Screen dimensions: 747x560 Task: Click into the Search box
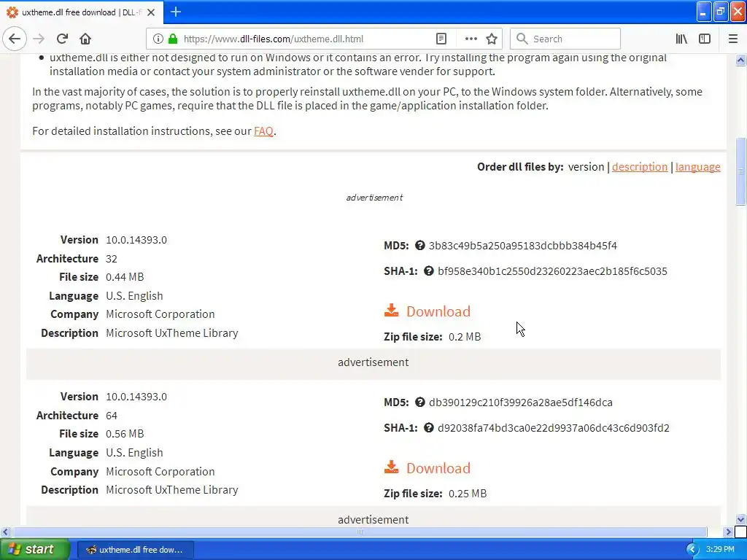pyautogui.click(x=565, y=39)
